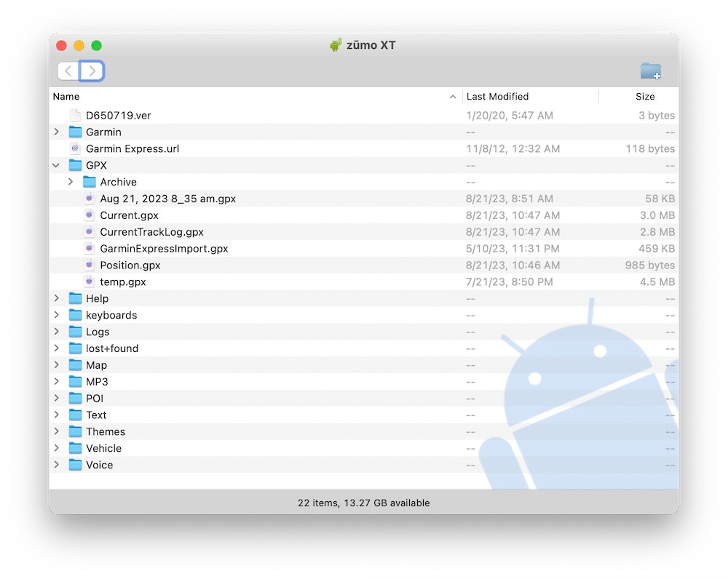Select the Text folder icon
The image size is (728, 579).
(x=75, y=415)
